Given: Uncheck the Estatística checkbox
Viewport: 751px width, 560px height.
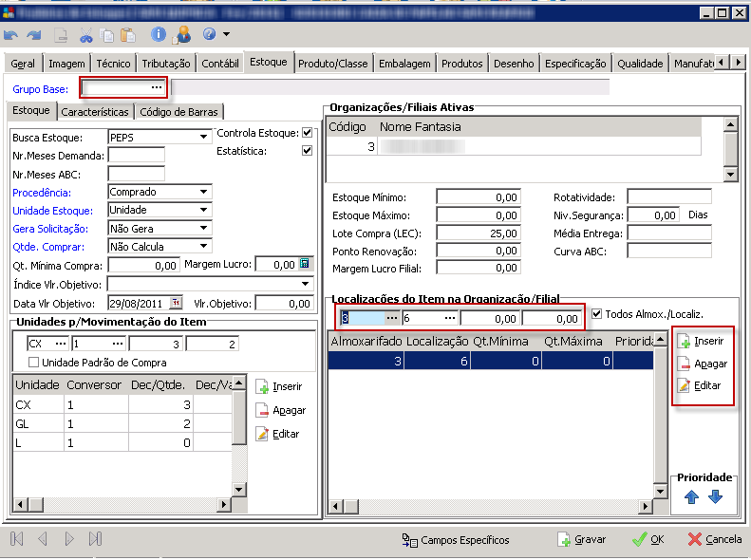Looking at the screenshot, I should (307, 151).
